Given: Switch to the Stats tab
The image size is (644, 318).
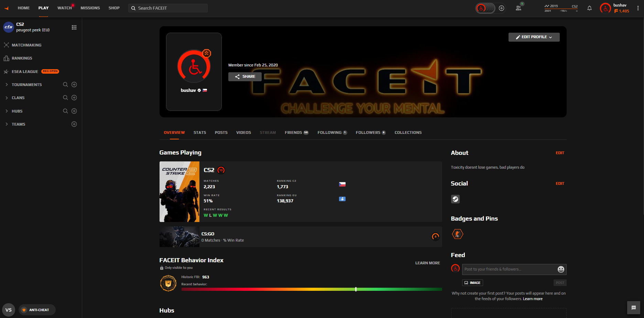Looking at the screenshot, I should tap(200, 132).
